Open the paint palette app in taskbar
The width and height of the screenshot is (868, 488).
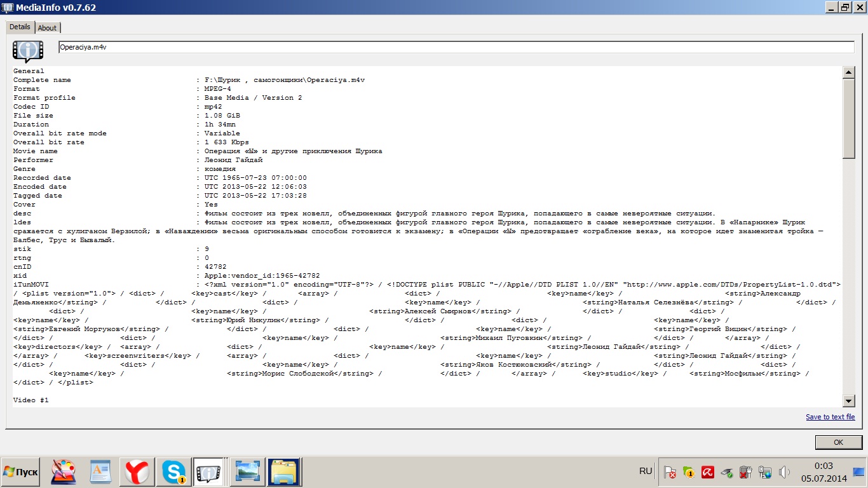(64, 472)
